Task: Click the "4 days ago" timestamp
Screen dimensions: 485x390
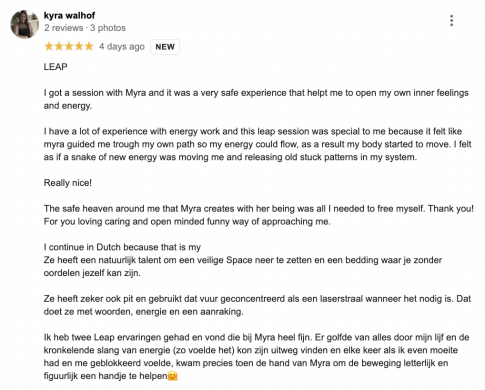Action: coord(122,47)
